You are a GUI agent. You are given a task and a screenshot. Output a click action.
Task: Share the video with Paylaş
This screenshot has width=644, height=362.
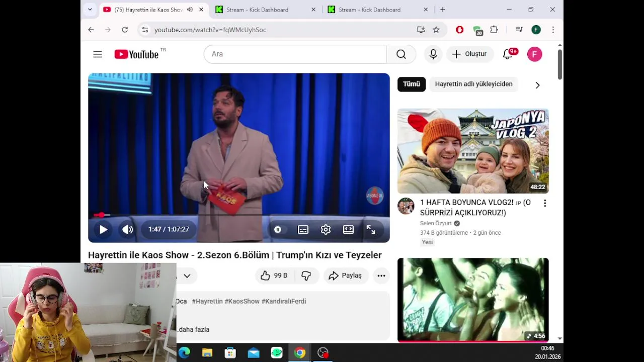pos(345,276)
